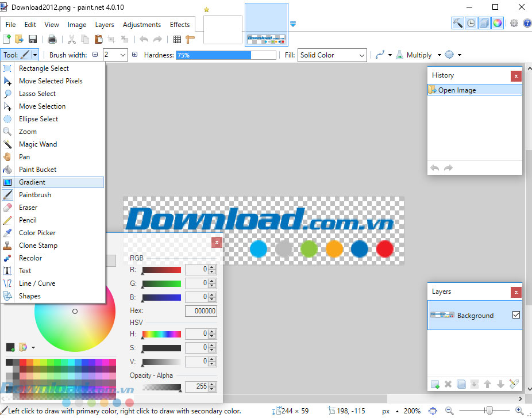
Task: Open the Settings gear icon
Action: [x=514, y=23]
